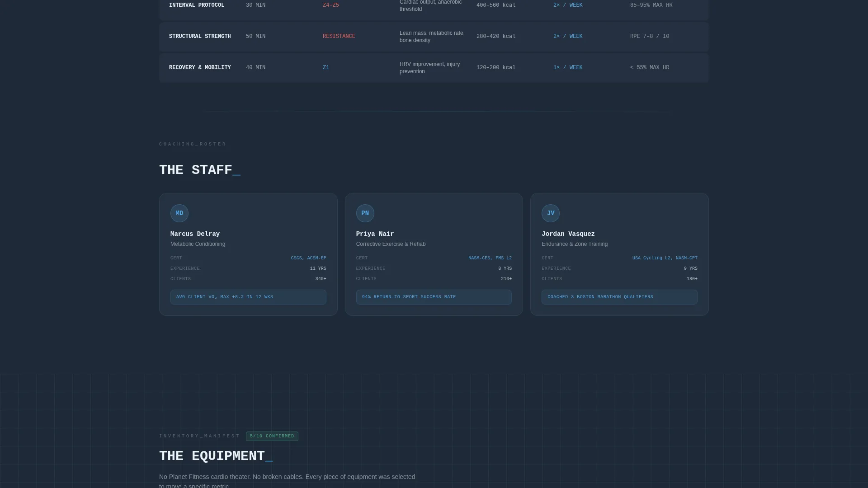Click Marcus Delray's MD avatar

(x=179, y=213)
